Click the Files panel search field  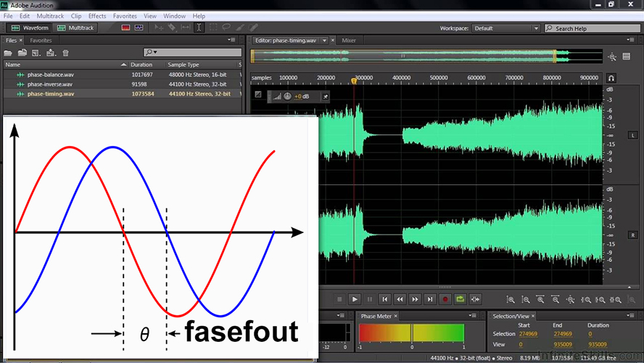tap(192, 52)
